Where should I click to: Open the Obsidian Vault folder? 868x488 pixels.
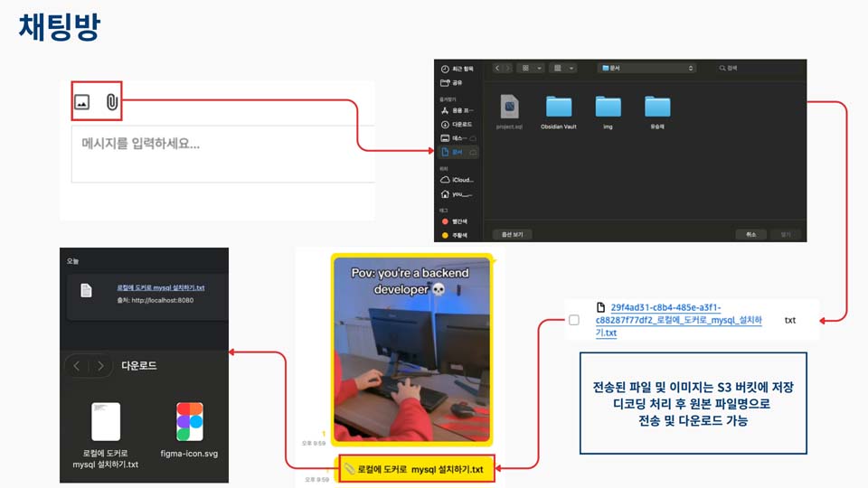(558, 108)
